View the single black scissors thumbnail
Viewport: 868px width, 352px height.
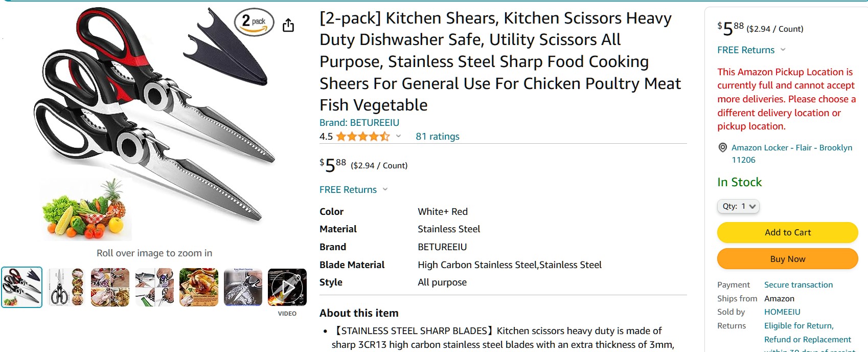click(x=66, y=288)
